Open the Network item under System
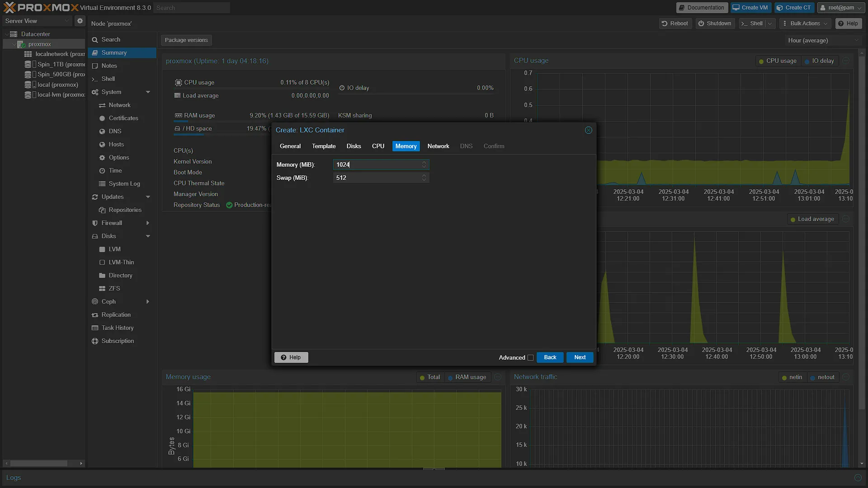 [x=119, y=105]
